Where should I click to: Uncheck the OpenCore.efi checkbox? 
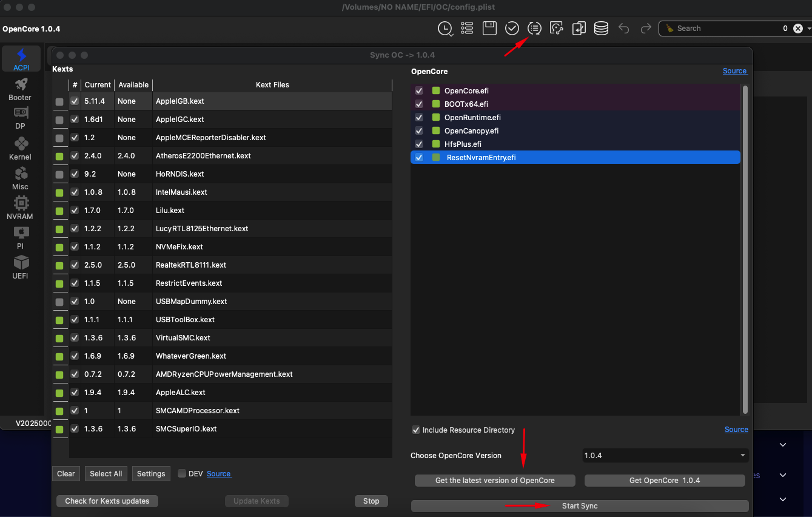coord(419,91)
